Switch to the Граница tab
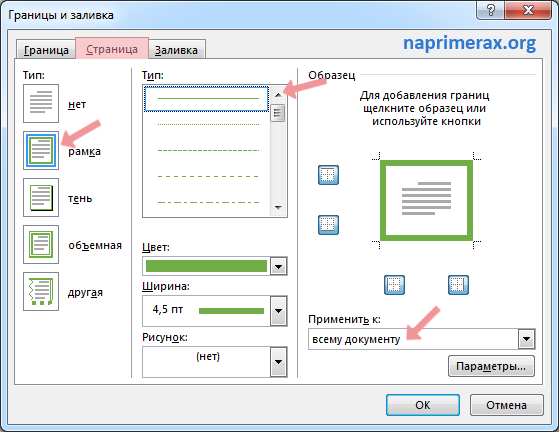 46,50
